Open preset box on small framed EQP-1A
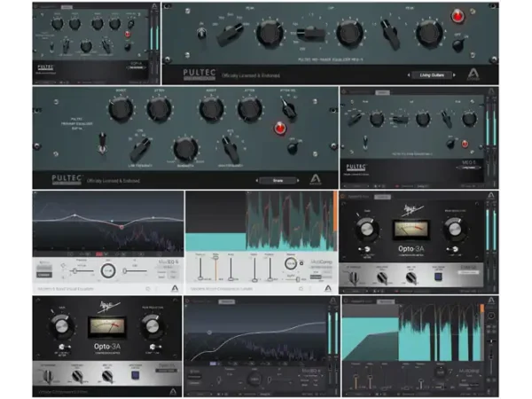This screenshot has height=399, width=532. point(137,67)
